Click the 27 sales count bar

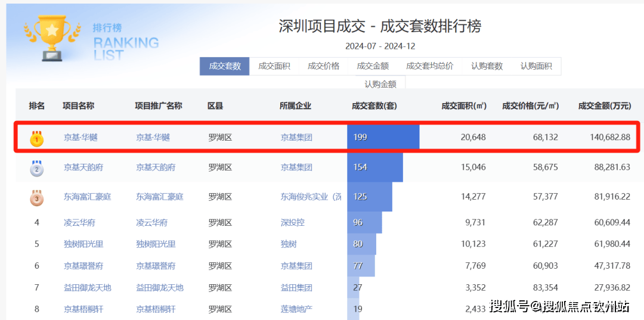tap(353, 287)
